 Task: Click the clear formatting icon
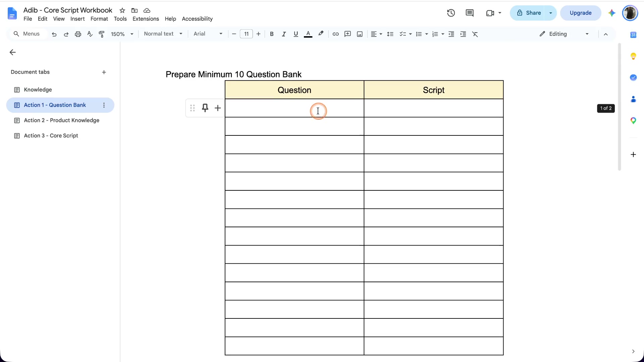[475, 34]
